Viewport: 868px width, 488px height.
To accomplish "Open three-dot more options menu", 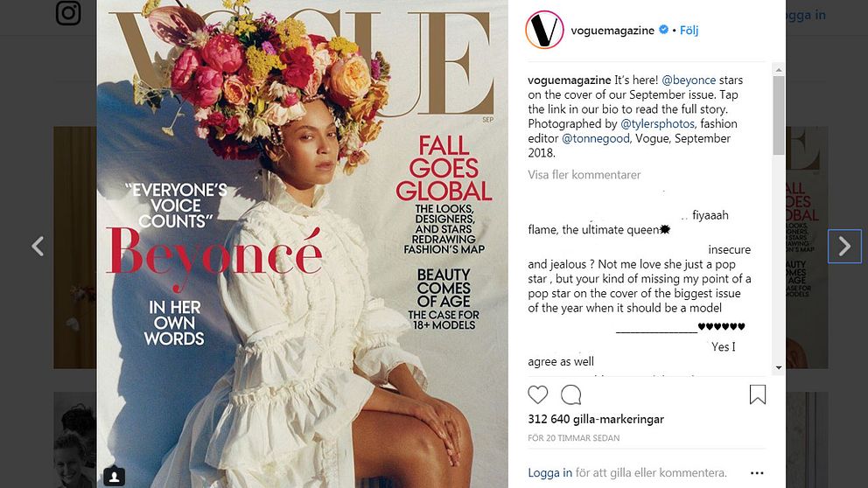I will pyautogui.click(x=757, y=473).
